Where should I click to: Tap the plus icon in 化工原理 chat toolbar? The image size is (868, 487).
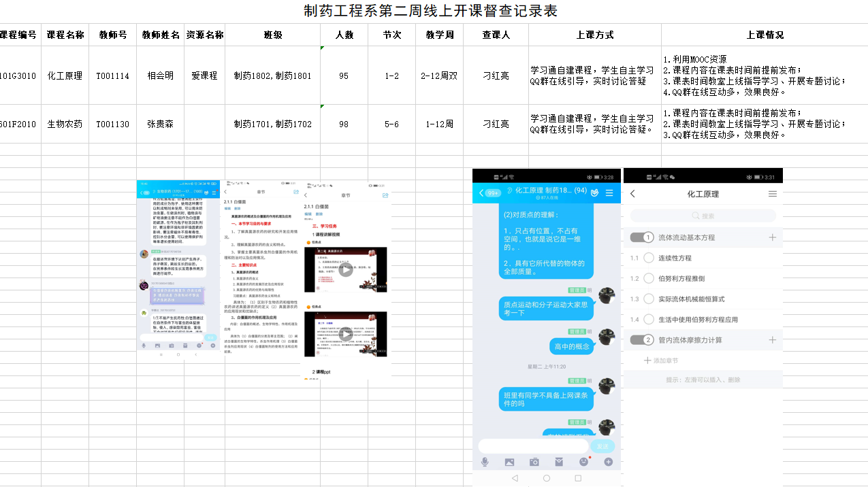point(609,462)
